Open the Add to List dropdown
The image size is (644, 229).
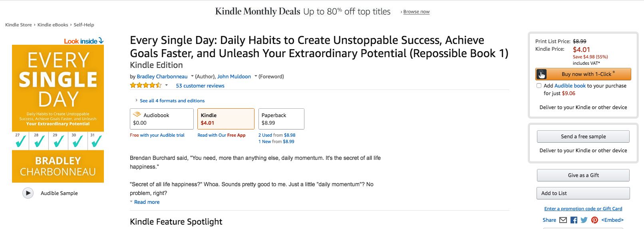pos(583,193)
